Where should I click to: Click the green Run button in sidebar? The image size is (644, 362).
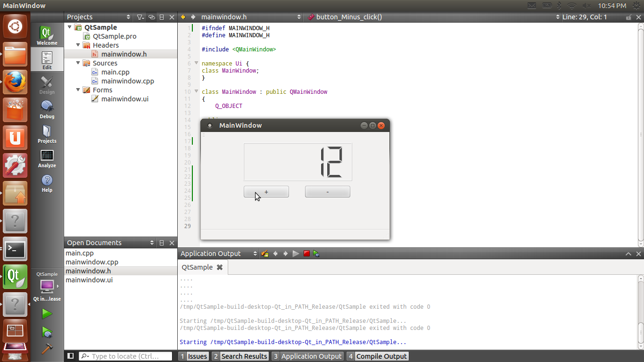tap(47, 313)
